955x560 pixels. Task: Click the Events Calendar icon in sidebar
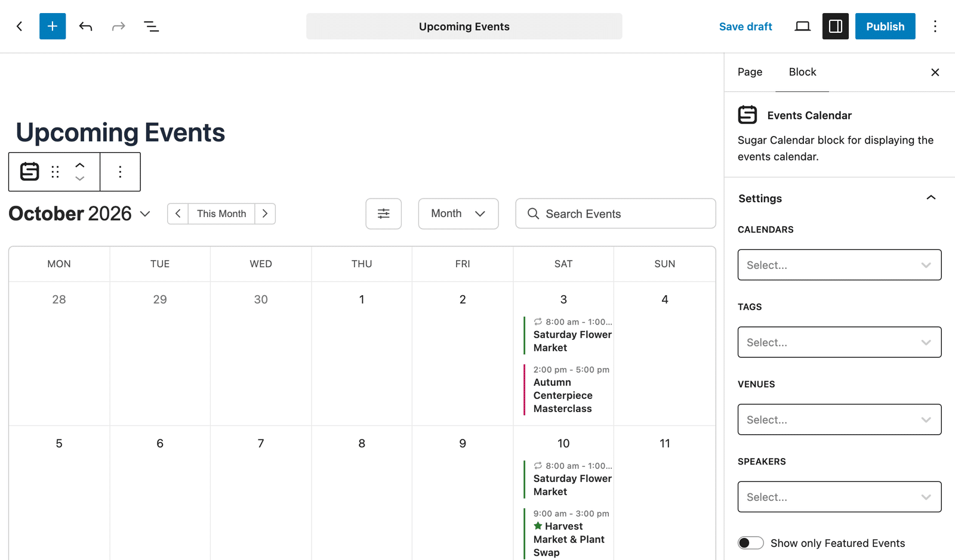pyautogui.click(x=747, y=115)
